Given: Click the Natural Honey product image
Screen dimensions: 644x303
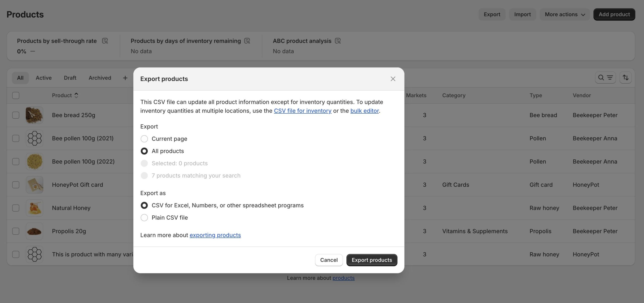Looking at the screenshot, I should click(x=34, y=208).
